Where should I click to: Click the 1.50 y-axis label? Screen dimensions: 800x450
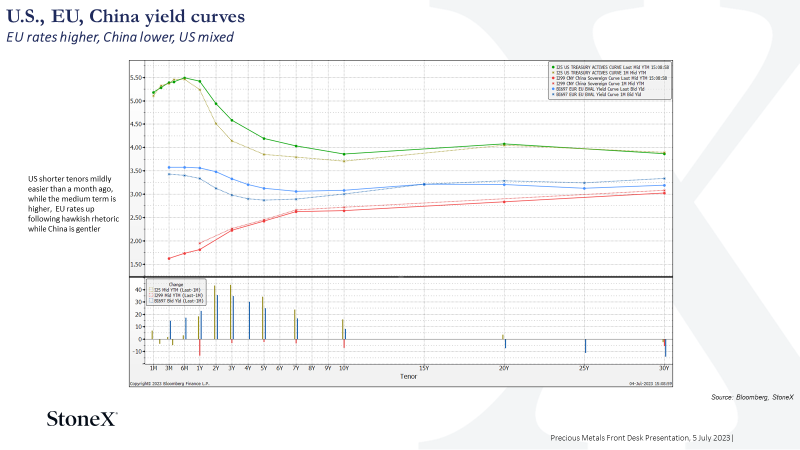point(136,264)
